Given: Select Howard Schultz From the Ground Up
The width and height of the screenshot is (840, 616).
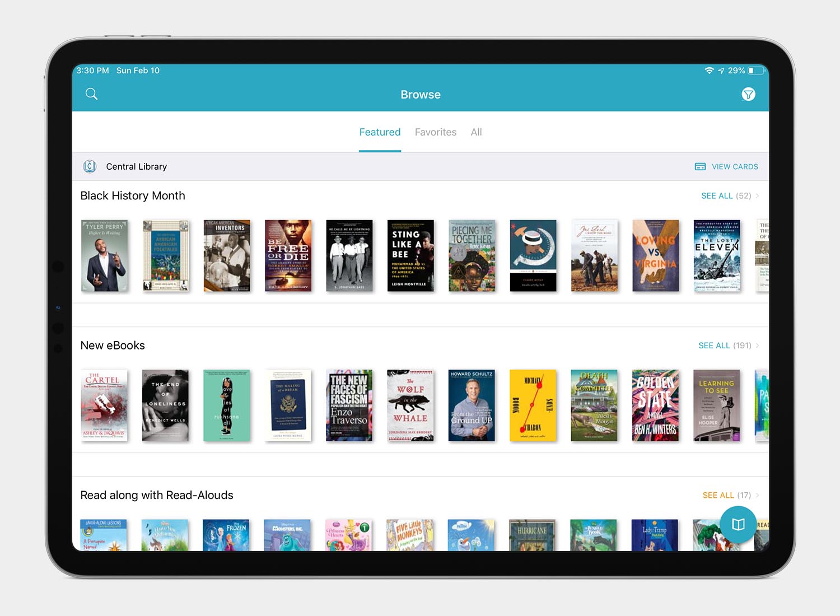Looking at the screenshot, I should [472, 405].
